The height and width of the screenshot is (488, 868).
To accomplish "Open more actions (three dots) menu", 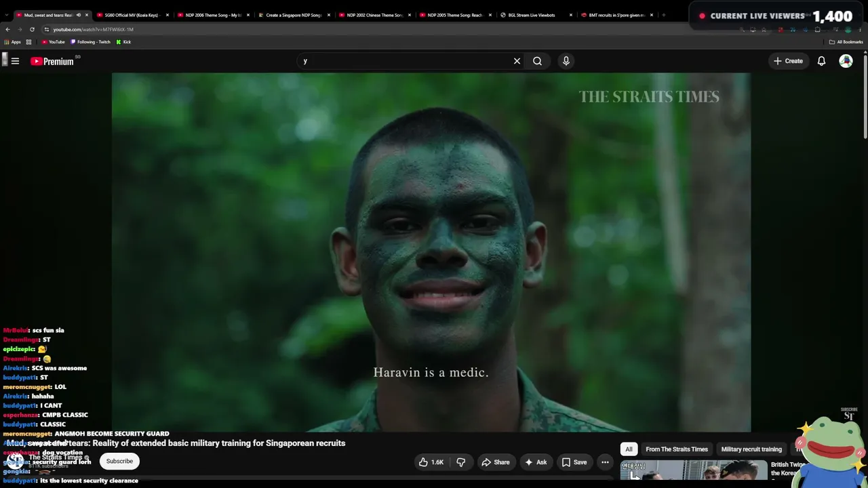I will point(605,462).
